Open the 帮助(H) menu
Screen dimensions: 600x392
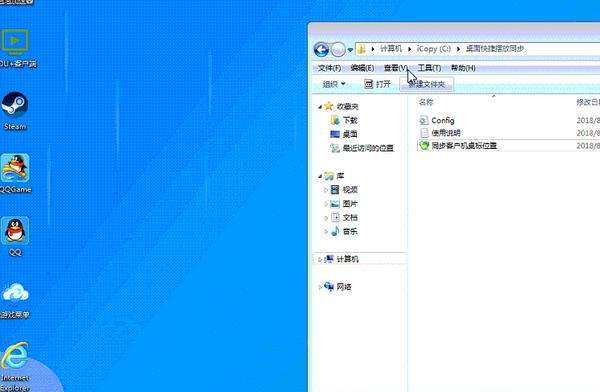pos(463,68)
